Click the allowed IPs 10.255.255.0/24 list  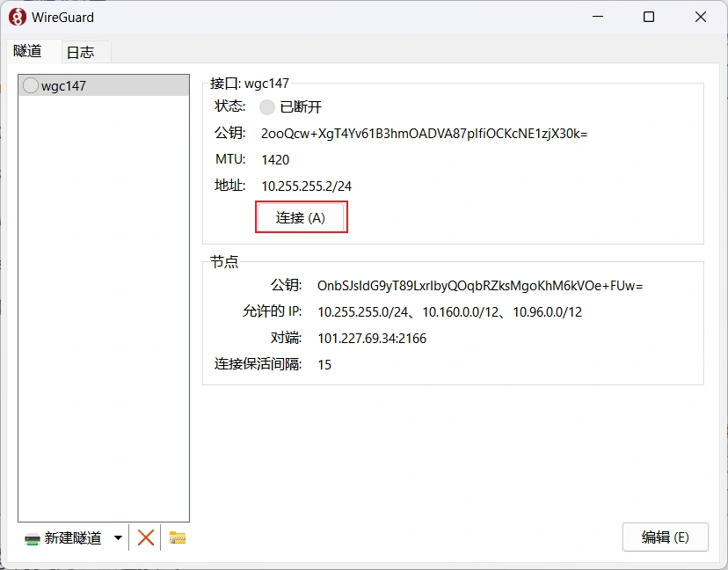pyautogui.click(x=449, y=312)
